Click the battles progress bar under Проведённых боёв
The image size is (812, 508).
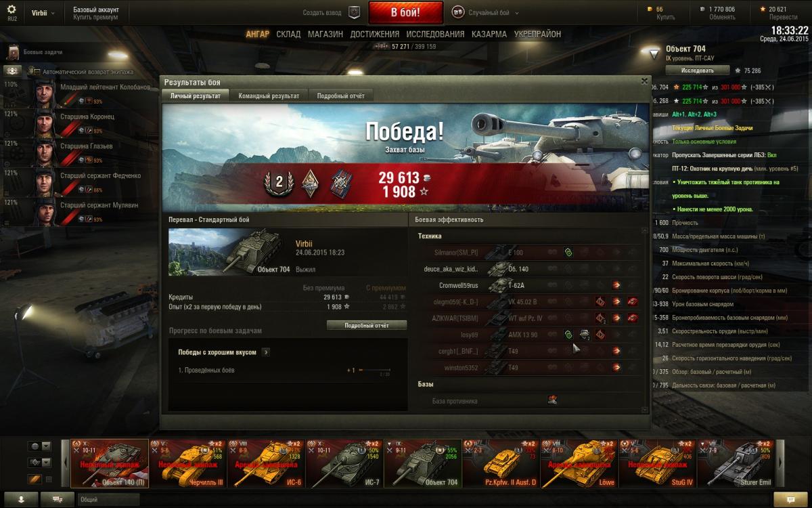point(374,371)
